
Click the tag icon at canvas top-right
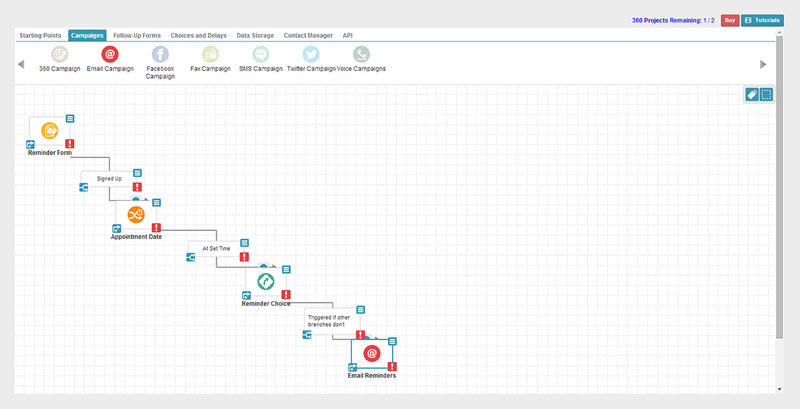pos(751,95)
